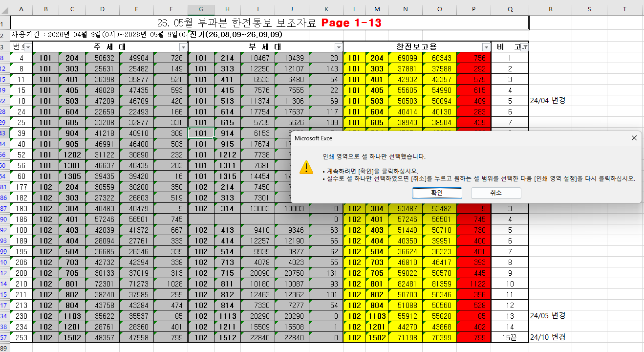Click the cell containing 18467

pos(258,58)
